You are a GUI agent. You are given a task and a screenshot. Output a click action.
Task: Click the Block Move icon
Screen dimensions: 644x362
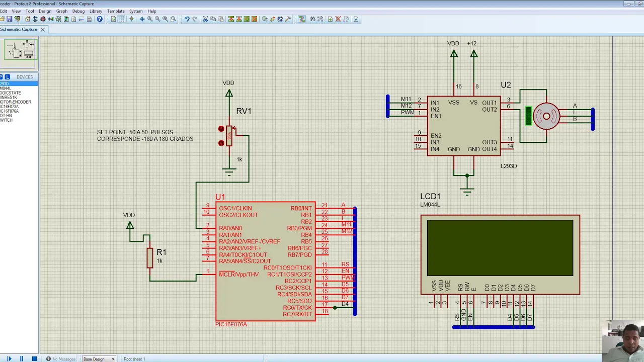(x=239, y=19)
